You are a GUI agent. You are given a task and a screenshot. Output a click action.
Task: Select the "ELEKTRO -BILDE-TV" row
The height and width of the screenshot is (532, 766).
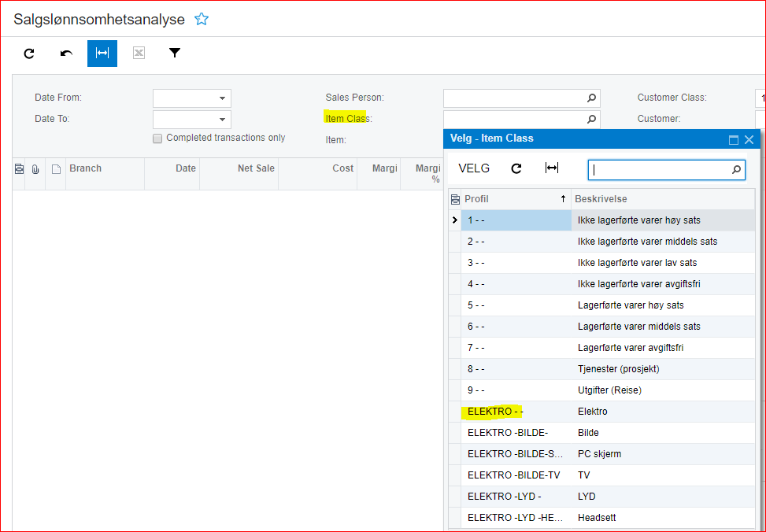coord(601,475)
